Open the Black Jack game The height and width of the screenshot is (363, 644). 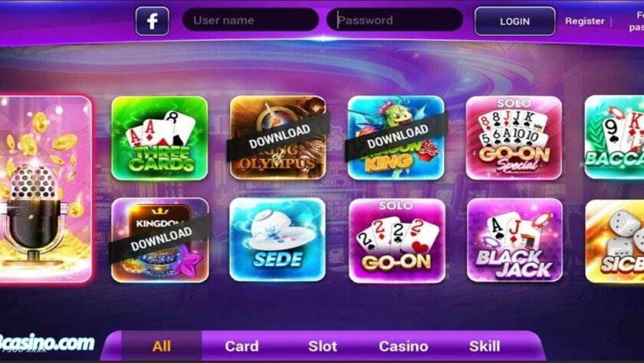[x=514, y=240]
